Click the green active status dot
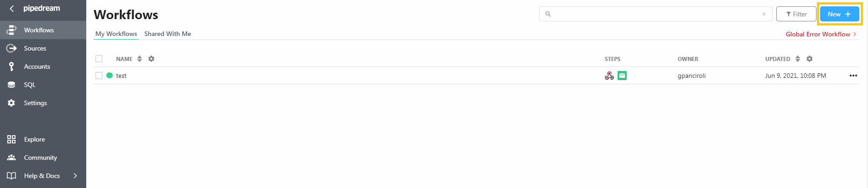The height and width of the screenshot is (188, 868). point(109,76)
